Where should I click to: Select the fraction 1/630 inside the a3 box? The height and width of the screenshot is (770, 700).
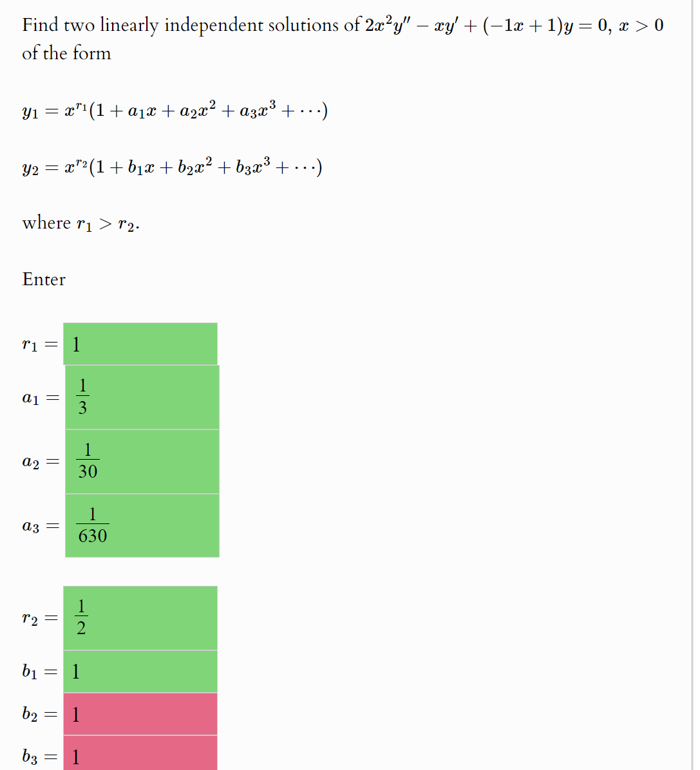tap(93, 524)
